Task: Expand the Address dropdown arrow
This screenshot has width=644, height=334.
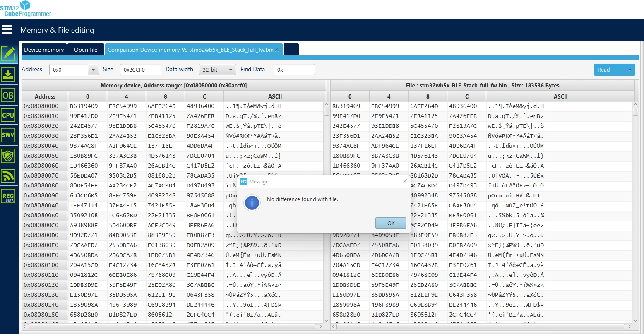Action: click(94, 70)
